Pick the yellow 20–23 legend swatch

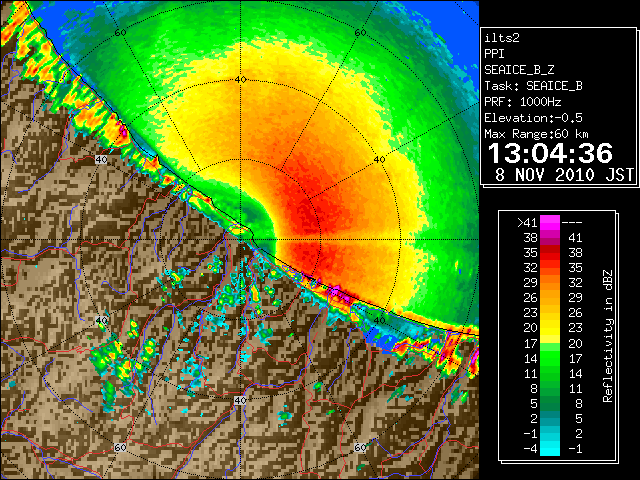point(550,328)
